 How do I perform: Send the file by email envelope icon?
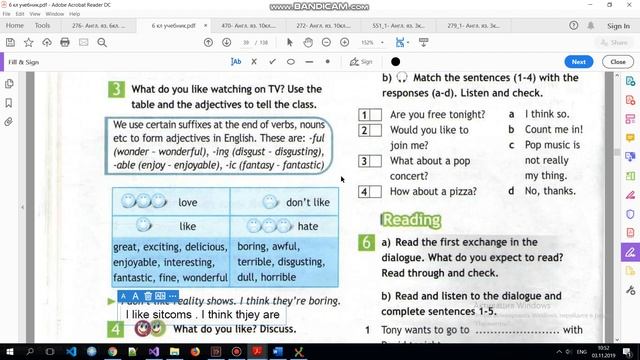pos(83,42)
